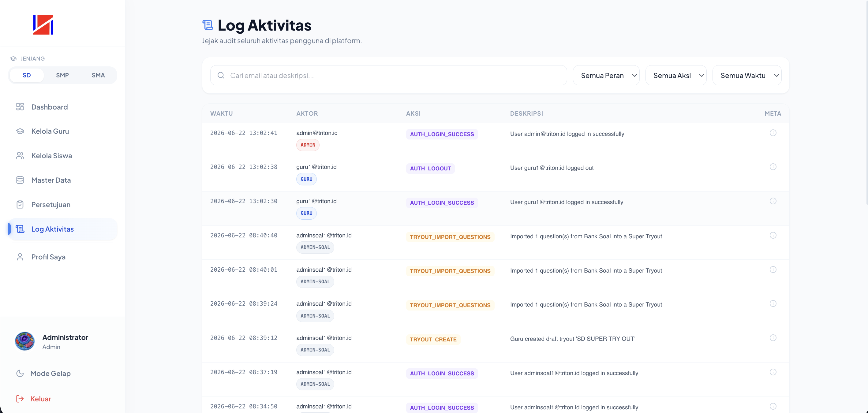The width and height of the screenshot is (868, 413).
Task: Click the AKTOR column header
Action: coord(307,113)
